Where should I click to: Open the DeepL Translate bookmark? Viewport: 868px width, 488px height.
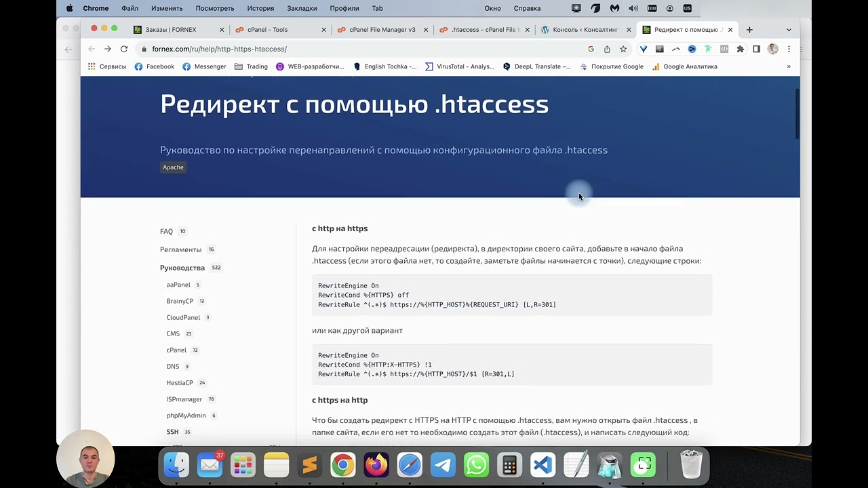[x=537, y=66]
